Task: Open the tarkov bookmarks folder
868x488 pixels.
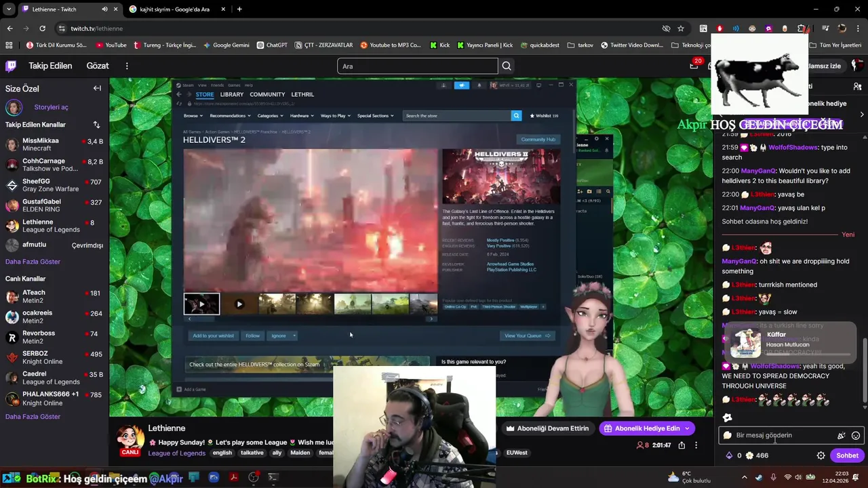Action: tap(579, 45)
